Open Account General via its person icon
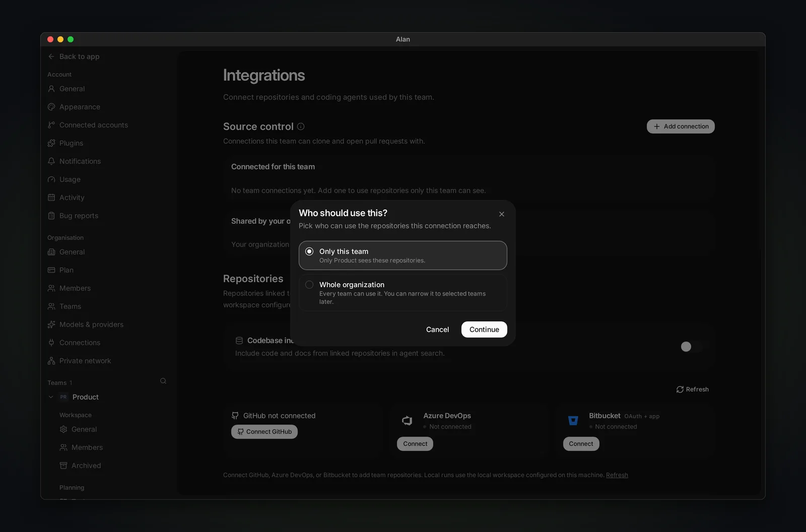The width and height of the screenshot is (806, 532). click(x=51, y=89)
